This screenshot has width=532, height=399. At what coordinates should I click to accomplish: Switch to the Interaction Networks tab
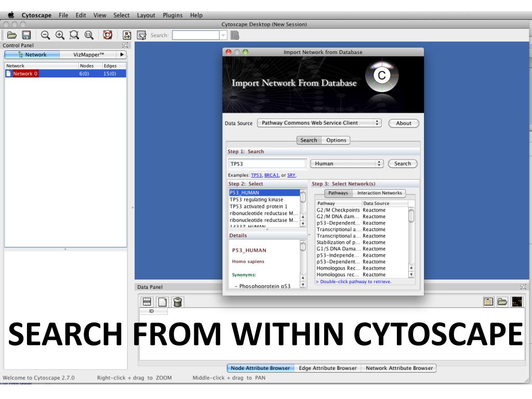click(379, 193)
